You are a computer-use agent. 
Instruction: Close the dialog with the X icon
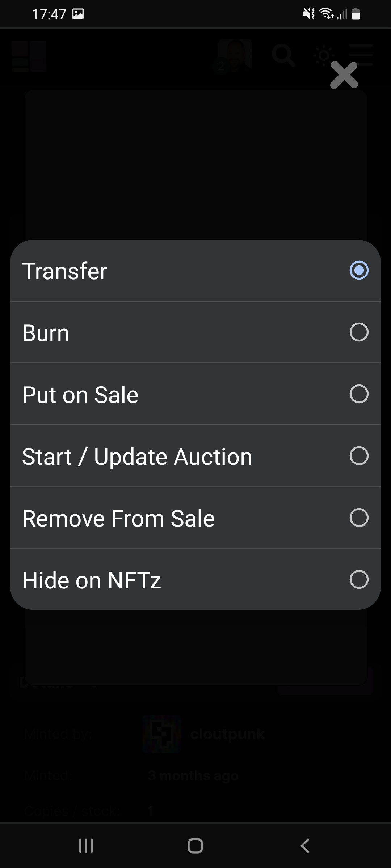tap(344, 75)
